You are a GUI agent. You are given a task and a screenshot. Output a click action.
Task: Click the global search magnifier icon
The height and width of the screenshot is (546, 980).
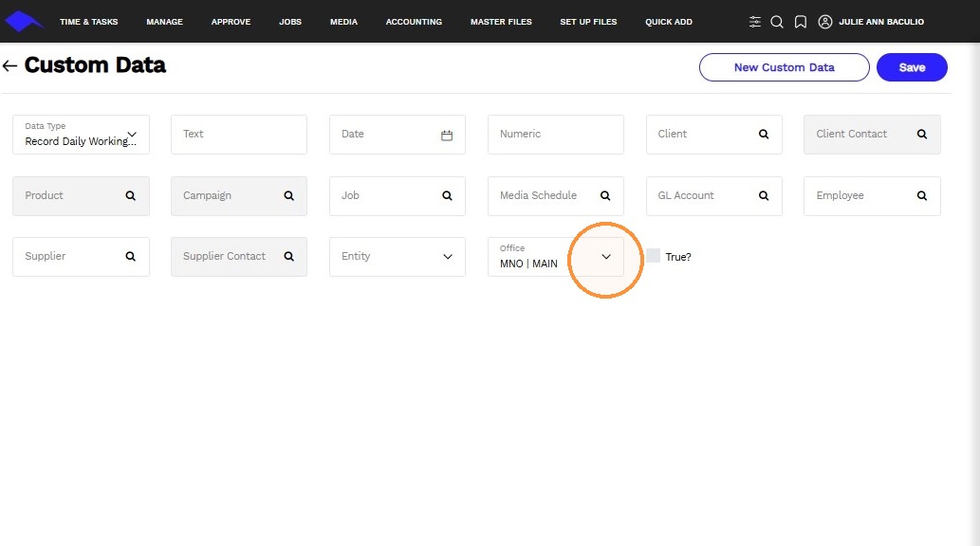click(x=777, y=22)
